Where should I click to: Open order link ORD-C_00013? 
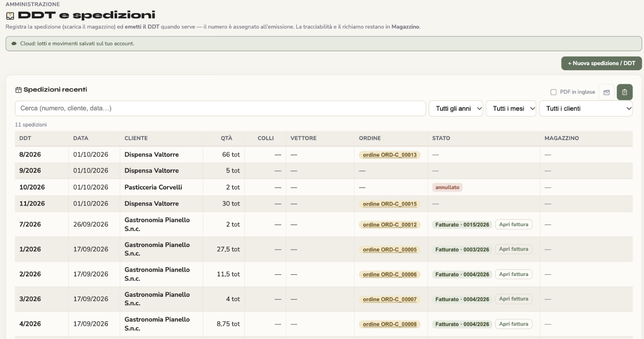390,155
